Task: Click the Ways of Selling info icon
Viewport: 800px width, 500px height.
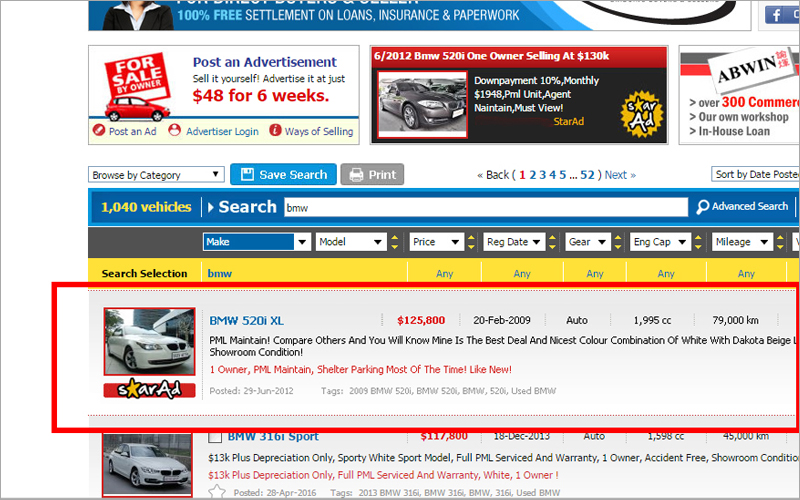Action: [275, 130]
